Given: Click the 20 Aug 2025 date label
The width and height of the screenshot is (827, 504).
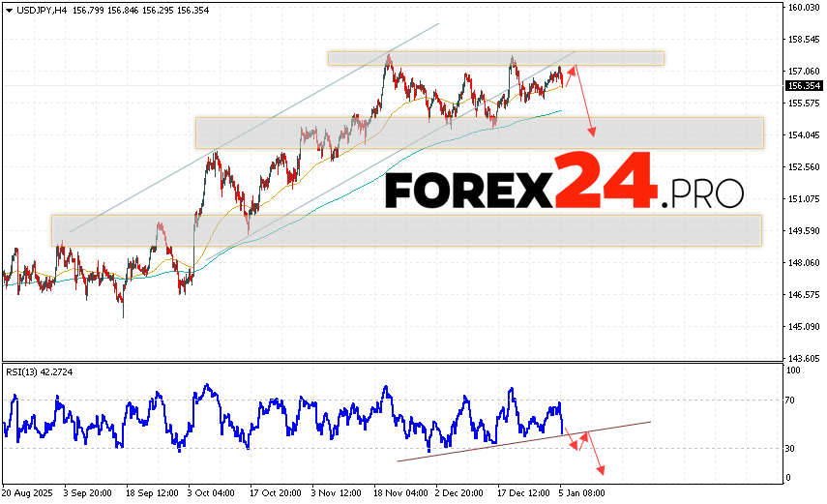Looking at the screenshot, I should 28,491.
